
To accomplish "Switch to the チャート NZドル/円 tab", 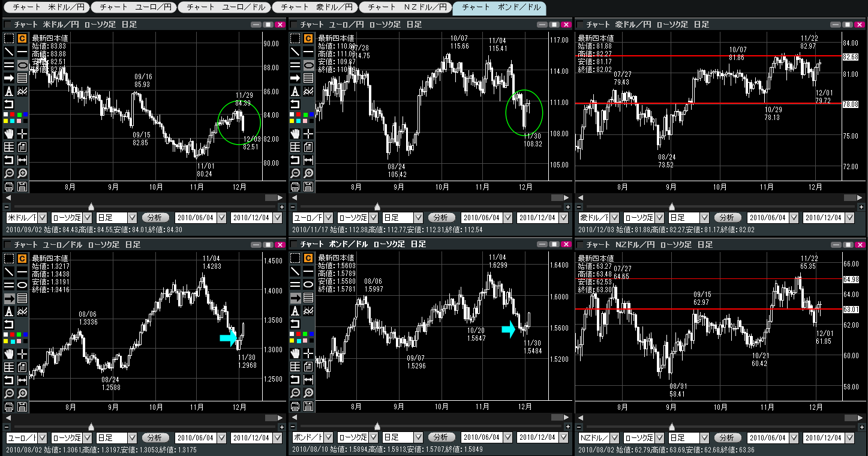I will tap(406, 8).
